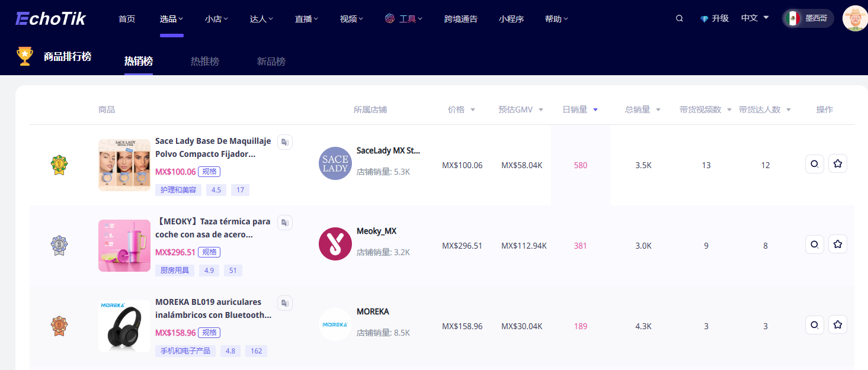Expand the 帮助 menu
Screen dimensions: 868x370
556,19
